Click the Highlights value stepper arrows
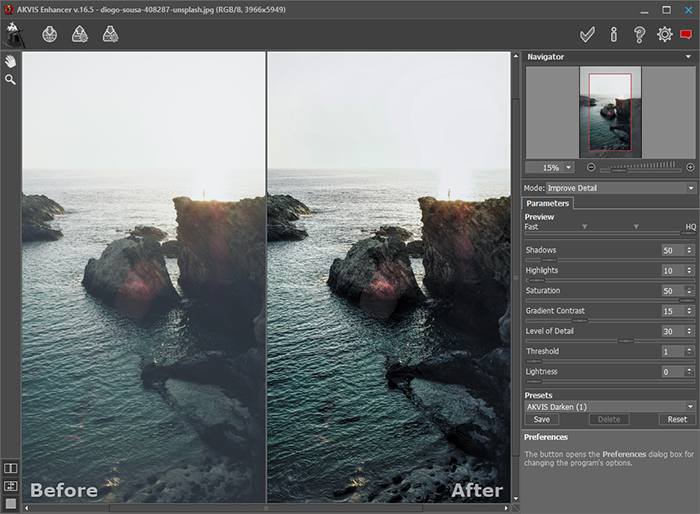Image resolution: width=700 pixels, height=514 pixels. (689, 270)
